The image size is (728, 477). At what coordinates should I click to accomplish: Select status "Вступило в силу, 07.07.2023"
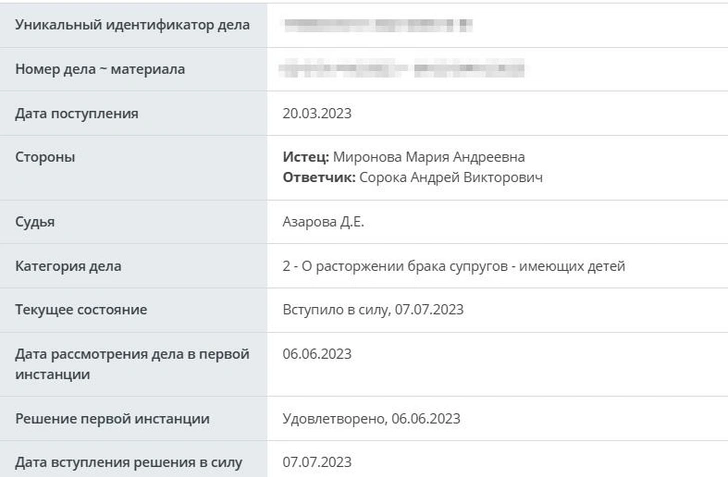(x=373, y=310)
